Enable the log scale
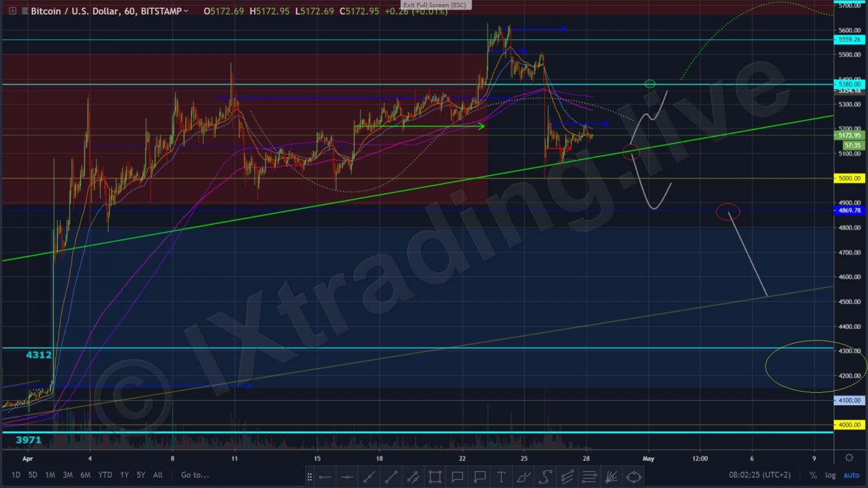 tap(830, 475)
